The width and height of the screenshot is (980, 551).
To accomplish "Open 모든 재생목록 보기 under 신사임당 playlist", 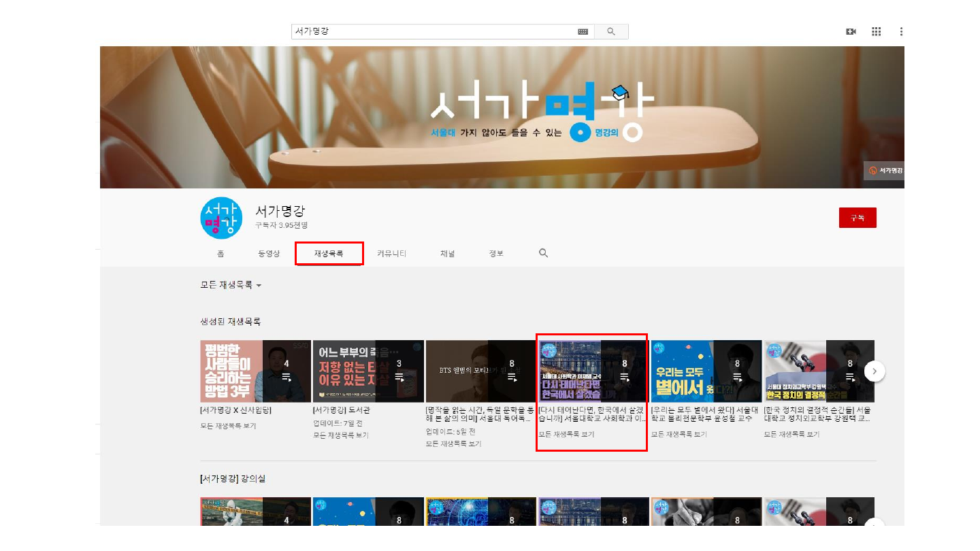I will [x=228, y=426].
